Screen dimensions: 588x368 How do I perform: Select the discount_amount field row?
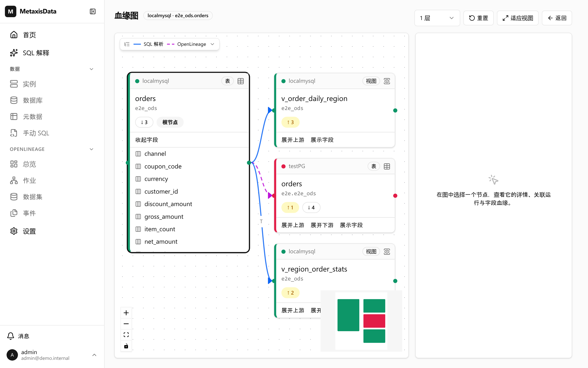(x=189, y=204)
